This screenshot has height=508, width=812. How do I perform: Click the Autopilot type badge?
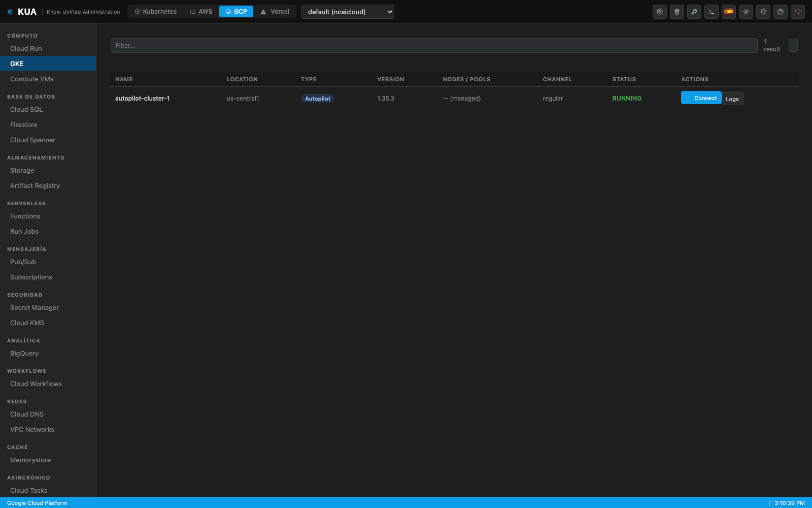pyautogui.click(x=318, y=99)
